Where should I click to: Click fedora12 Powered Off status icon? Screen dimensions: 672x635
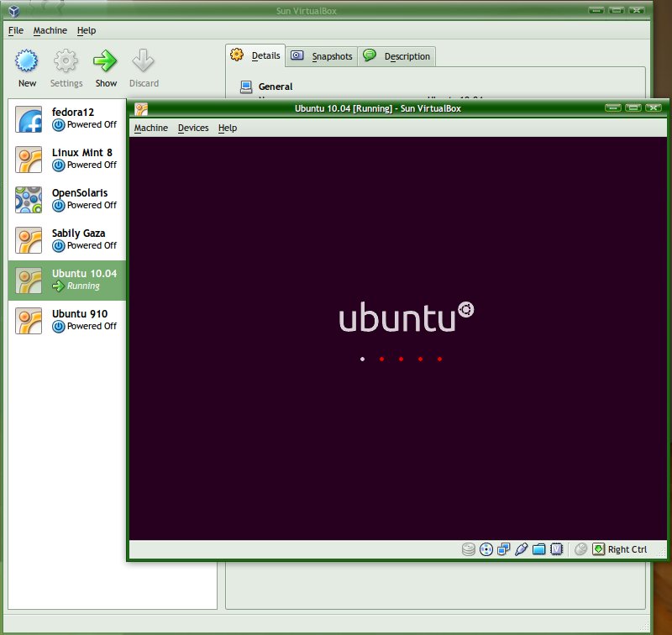(59, 124)
